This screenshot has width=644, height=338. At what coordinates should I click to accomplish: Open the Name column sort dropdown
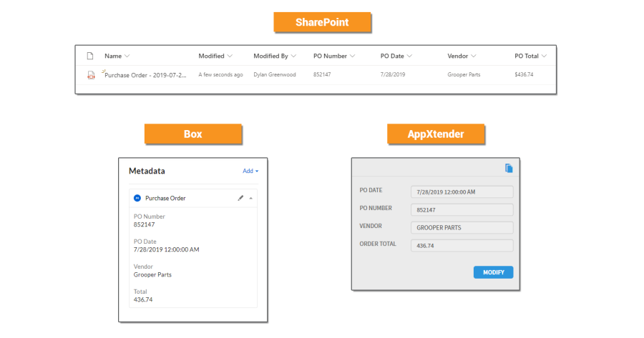pos(127,56)
